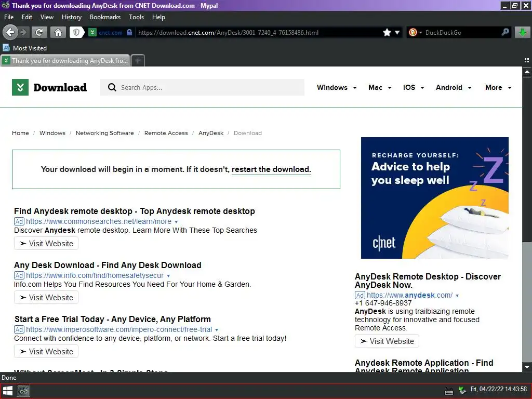The width and height of the screenshot is (532, 399).
Task: Go back with the browser back arrow
Action: (x=10, y=32)
